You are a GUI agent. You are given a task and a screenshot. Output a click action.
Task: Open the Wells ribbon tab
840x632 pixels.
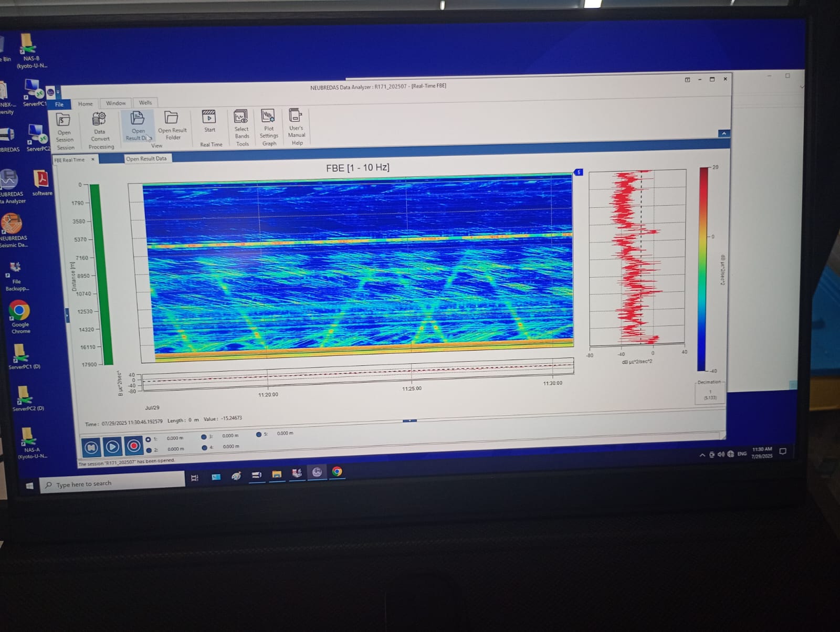coord(145,103)
